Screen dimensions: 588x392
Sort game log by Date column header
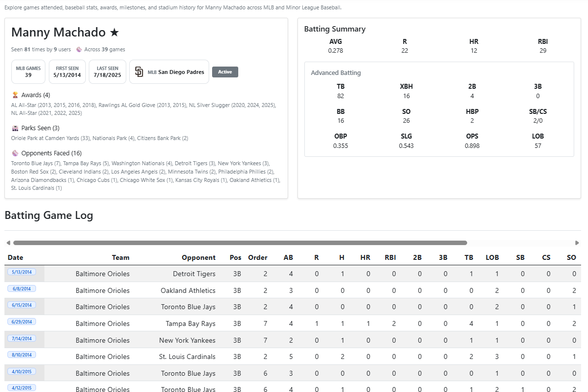click(15, 257)
